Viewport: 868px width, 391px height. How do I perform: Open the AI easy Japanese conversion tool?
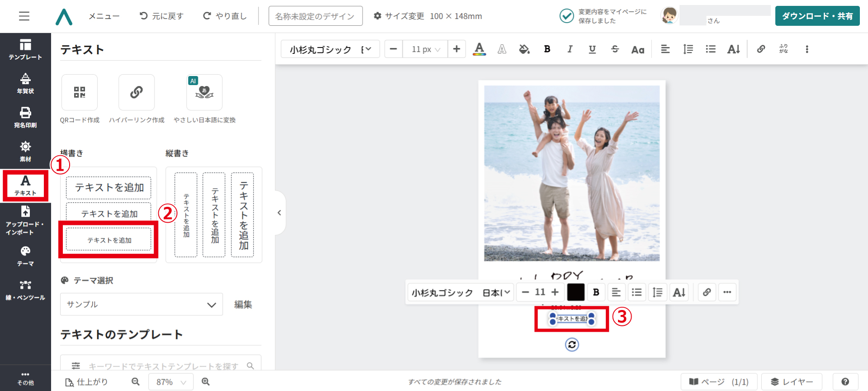[x=204, y=93]
